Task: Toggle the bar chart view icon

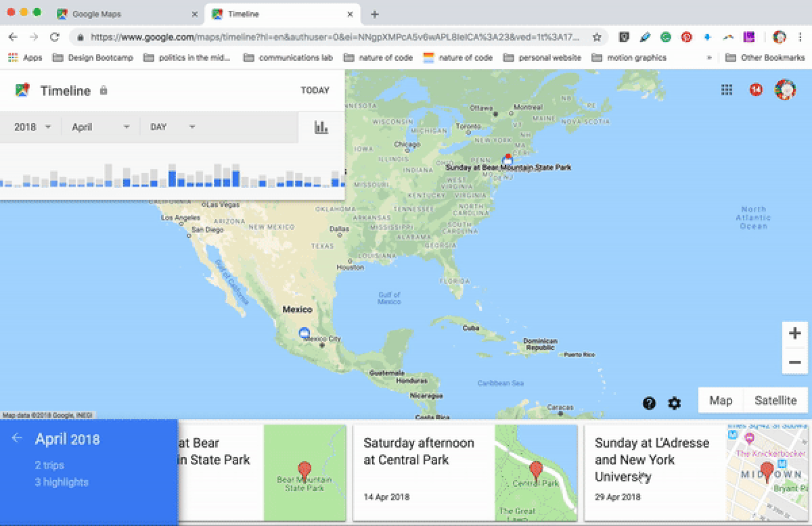Action: pos(321,126)
